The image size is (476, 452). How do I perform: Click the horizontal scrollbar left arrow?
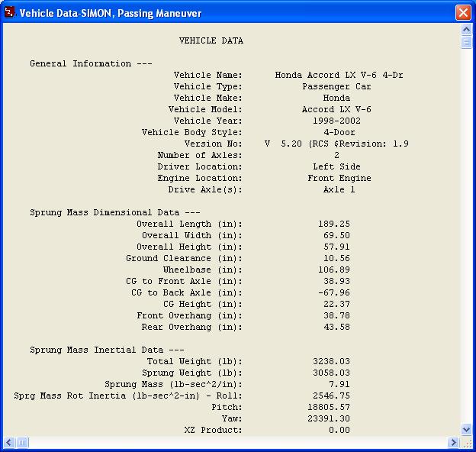coord(9,442)
